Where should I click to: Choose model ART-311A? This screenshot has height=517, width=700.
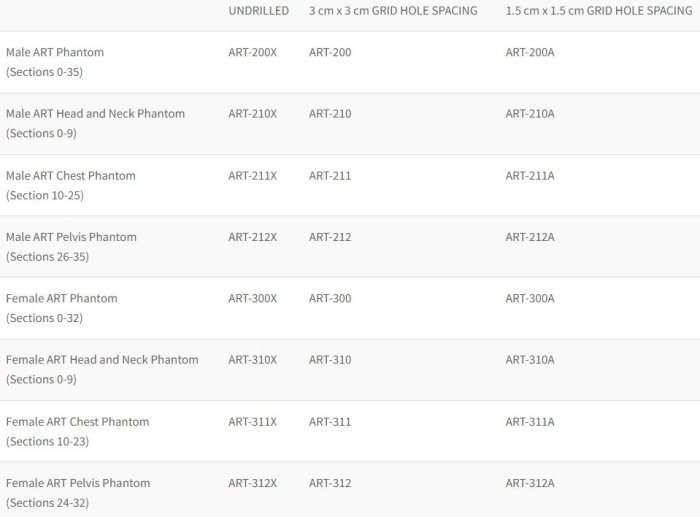coord(530,422)
